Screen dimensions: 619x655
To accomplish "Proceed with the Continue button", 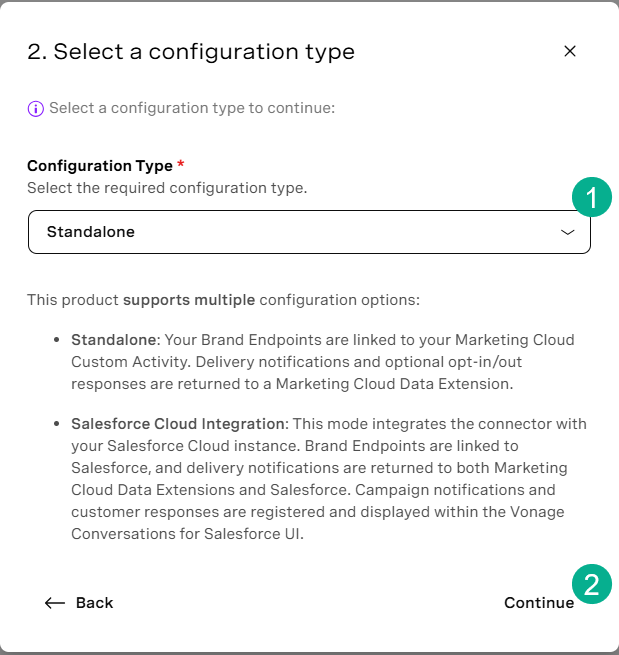I will tap(539, 603).
